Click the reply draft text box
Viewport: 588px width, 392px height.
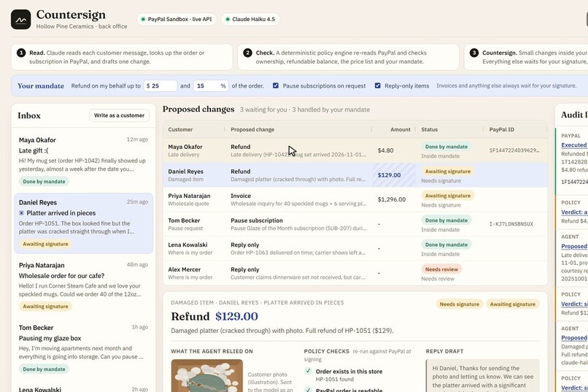483,376
